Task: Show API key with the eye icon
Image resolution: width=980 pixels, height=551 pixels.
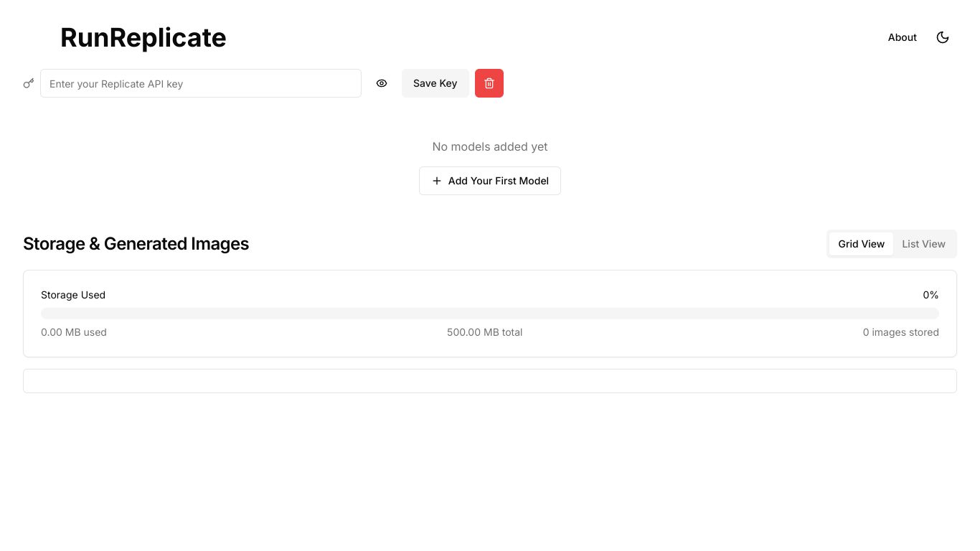Action: [x=382, y=83]
